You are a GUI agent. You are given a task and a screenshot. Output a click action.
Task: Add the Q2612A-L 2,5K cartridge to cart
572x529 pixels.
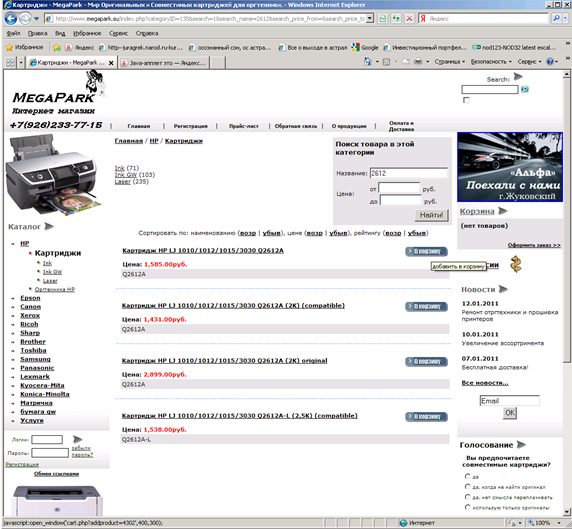pyautogui.click(x=426, y=417)
